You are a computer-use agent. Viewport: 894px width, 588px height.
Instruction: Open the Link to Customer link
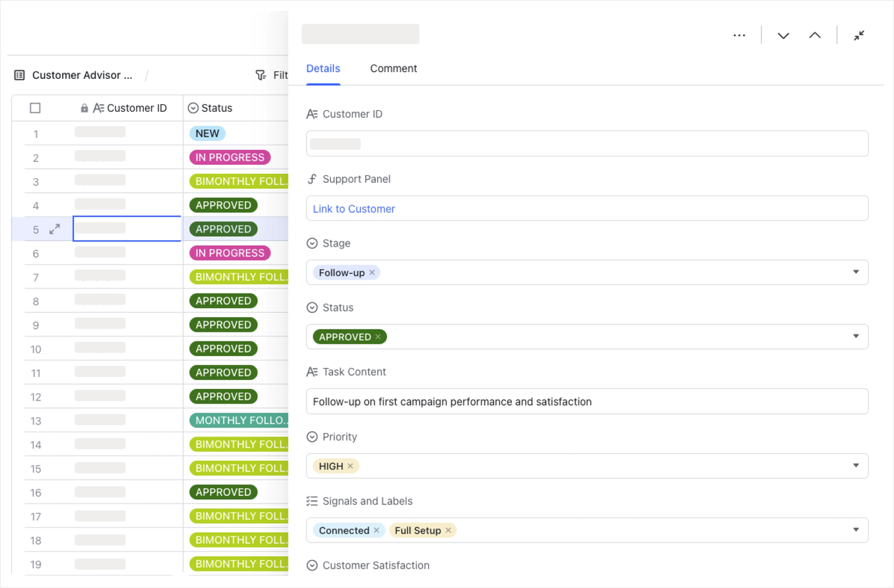coord(354,209)
